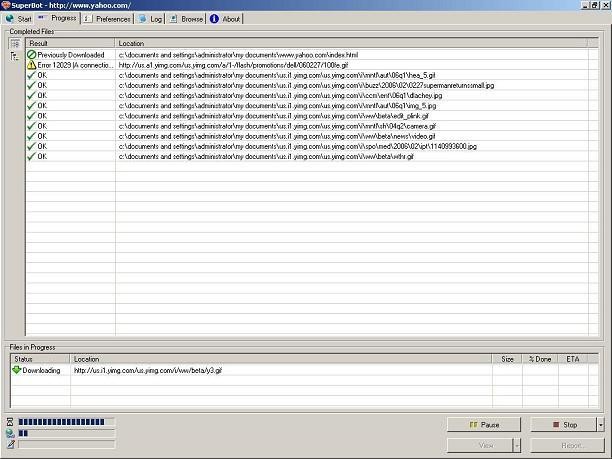Click the hourglass icon beside top progress bar

click(x=10, y=422)
